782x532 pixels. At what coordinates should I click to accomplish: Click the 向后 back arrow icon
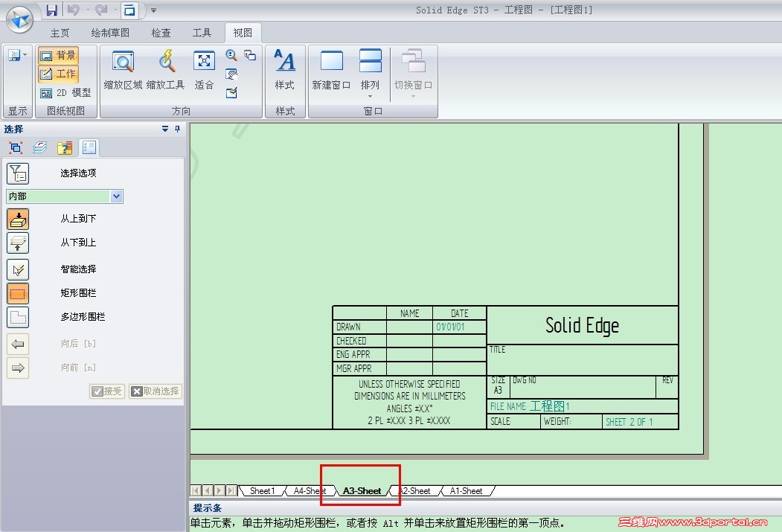coord(18,344)
